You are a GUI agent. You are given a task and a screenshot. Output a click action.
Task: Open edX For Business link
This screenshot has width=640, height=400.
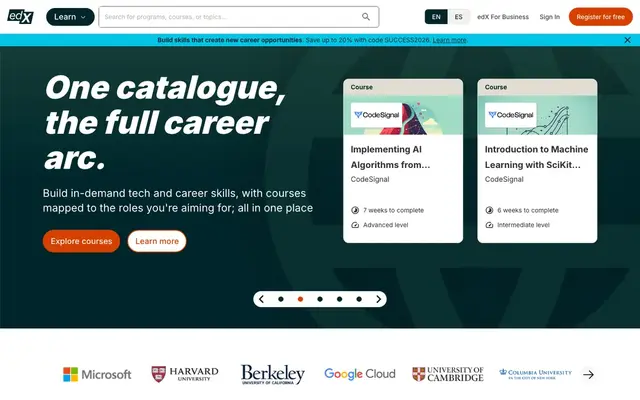(503, 17)
